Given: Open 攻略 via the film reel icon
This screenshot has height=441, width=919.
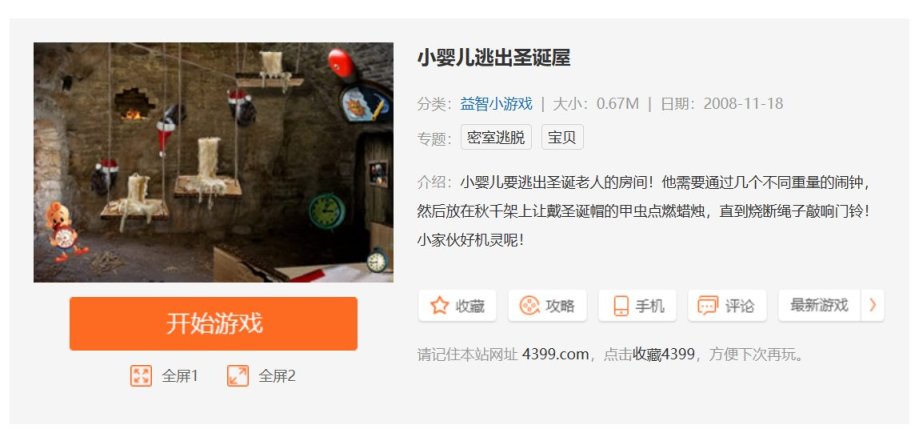Looking at the screenshot, I should coord(529,306).
